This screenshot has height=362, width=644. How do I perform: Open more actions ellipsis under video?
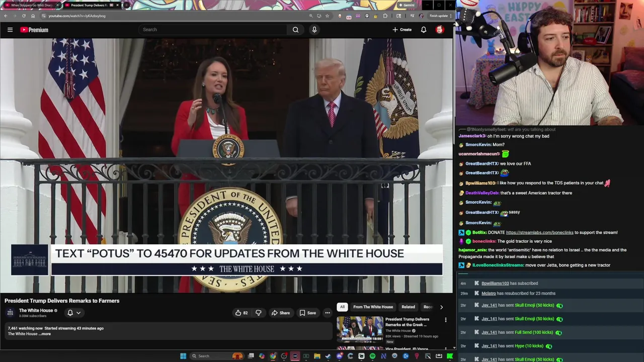tap(328, 313)
